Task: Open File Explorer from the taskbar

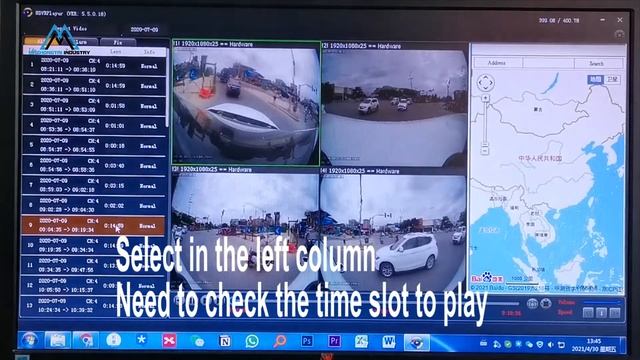Action: [x=58, y=340]
